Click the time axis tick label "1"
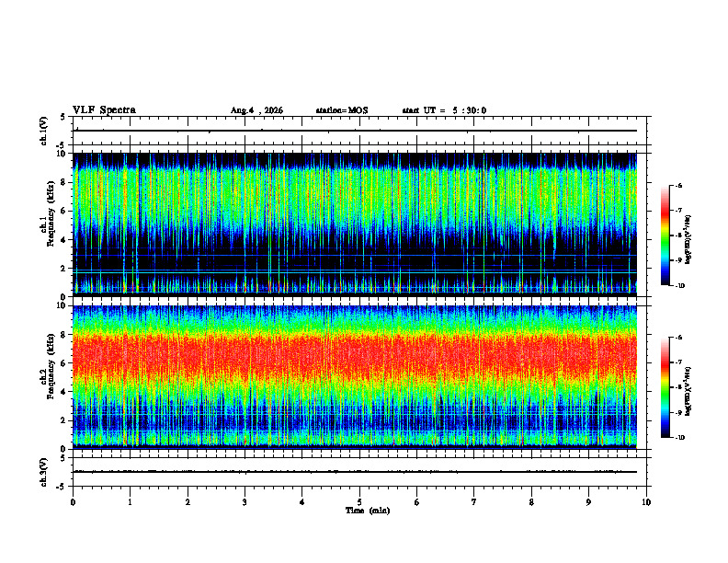The width and height of the screenshot is (728, 563). 130,502
